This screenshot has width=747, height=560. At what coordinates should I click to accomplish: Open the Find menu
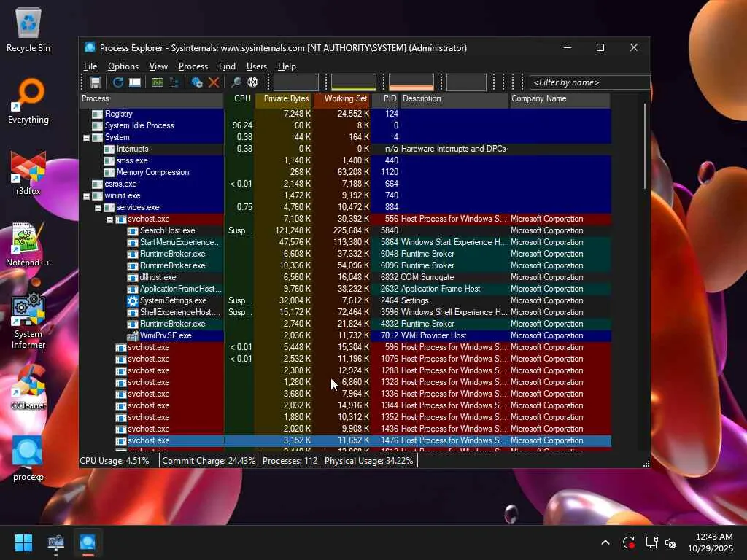pyautogui.click(x=227, y=66)
